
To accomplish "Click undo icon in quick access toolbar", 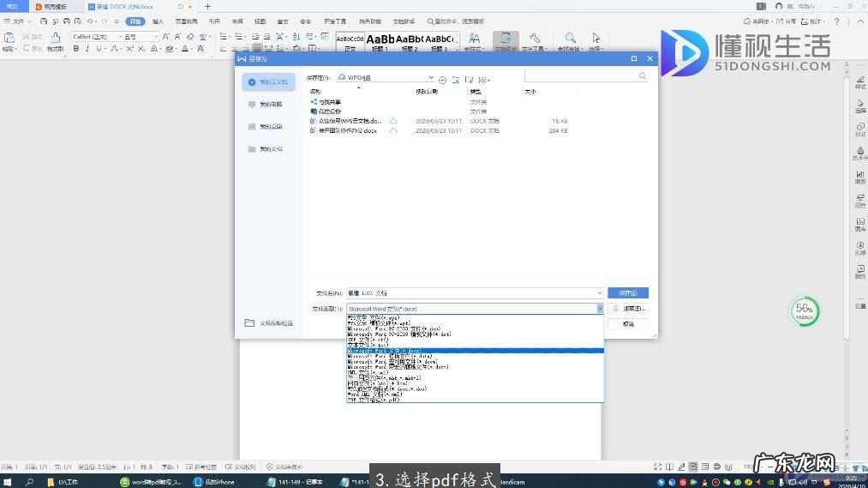I will pos(90,21).
